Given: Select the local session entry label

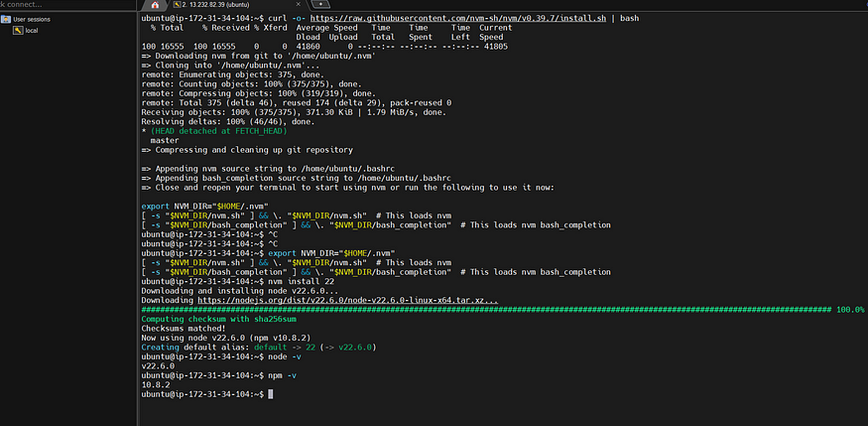Looking at the screenshot, I should coord(32,31).
